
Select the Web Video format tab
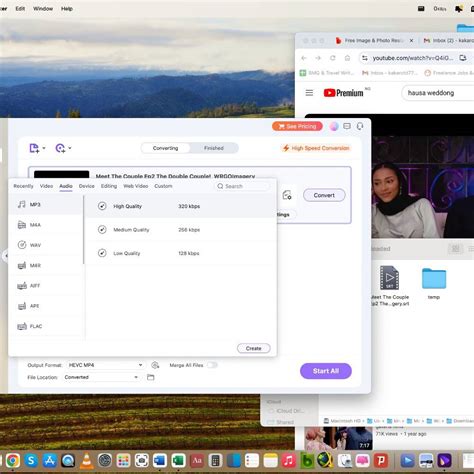[x=136, y=186]
